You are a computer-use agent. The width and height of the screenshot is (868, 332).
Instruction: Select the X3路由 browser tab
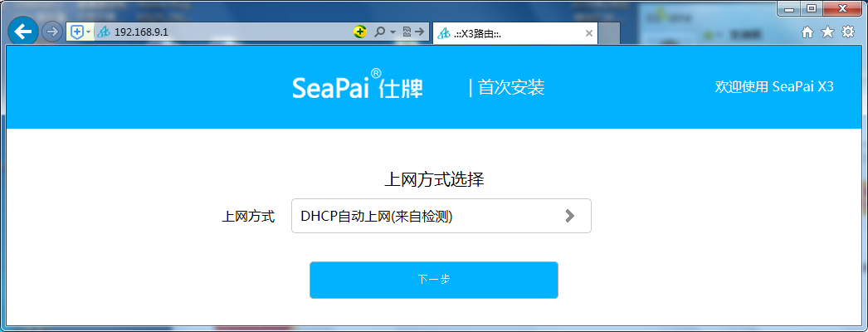[514, 33]
